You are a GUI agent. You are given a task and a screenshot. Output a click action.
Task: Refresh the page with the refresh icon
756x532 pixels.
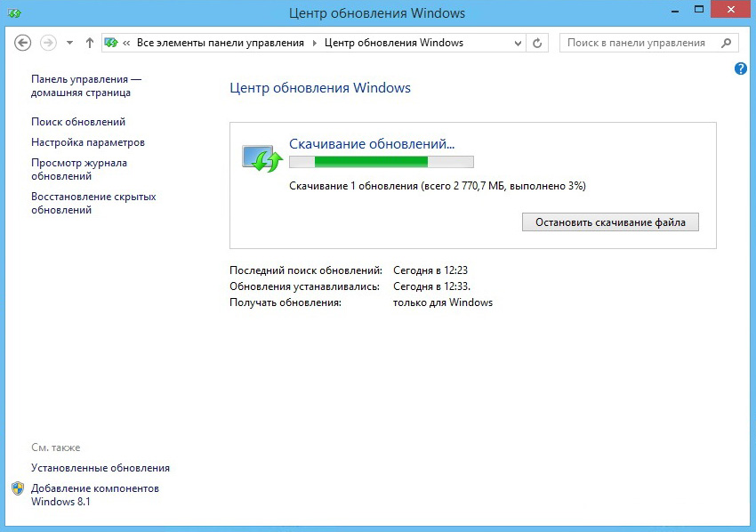pos(537,43)
